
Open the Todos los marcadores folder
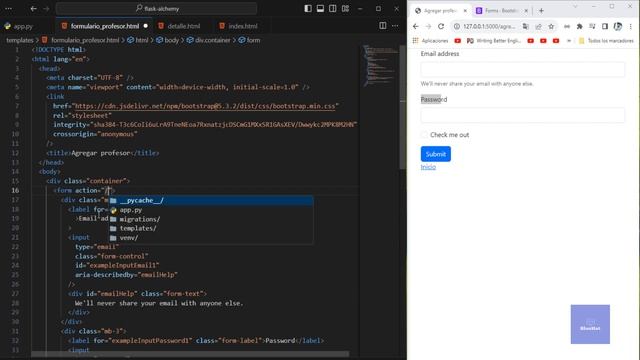pos(606,40)
